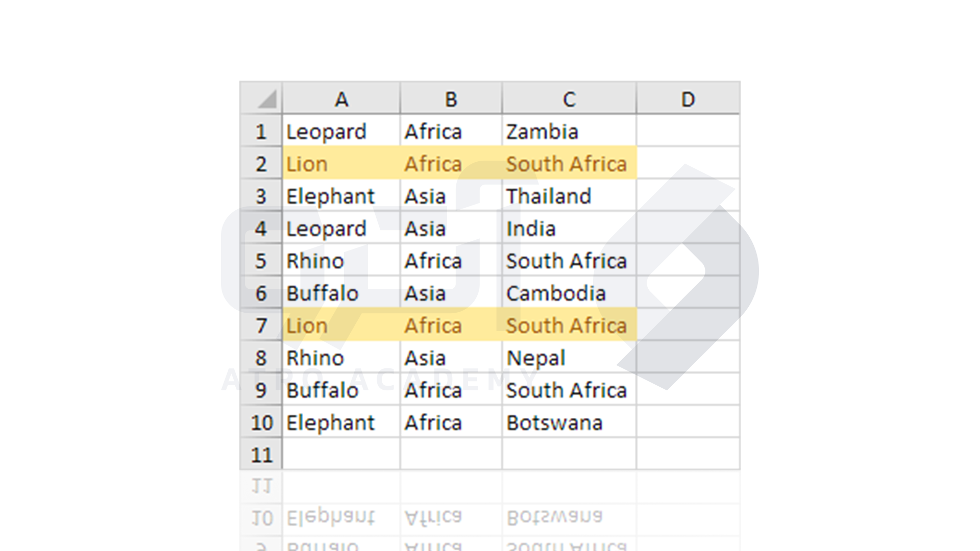Screen dimensions: 980x551
Task: Click highlighted Lion cell in row 2
Action: pos(341,163)
